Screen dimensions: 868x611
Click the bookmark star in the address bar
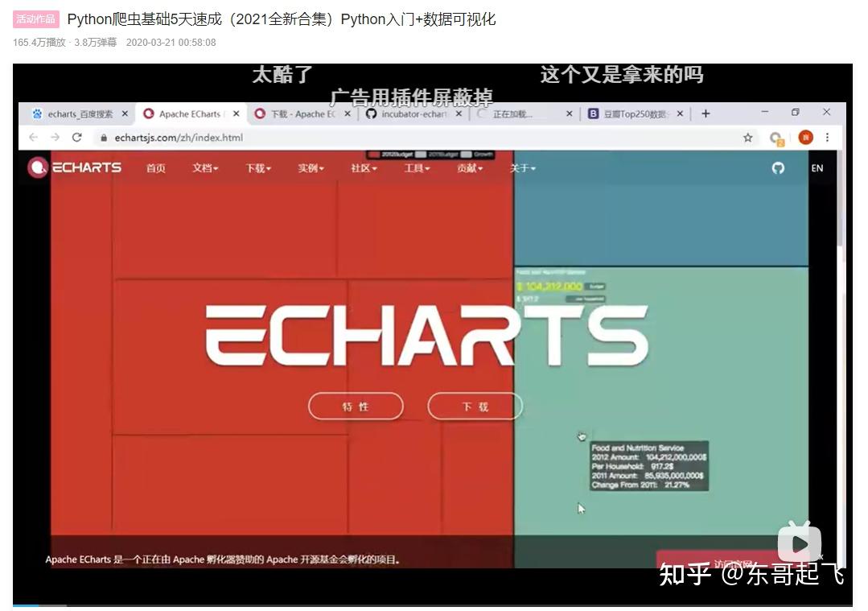pos(748,138)
